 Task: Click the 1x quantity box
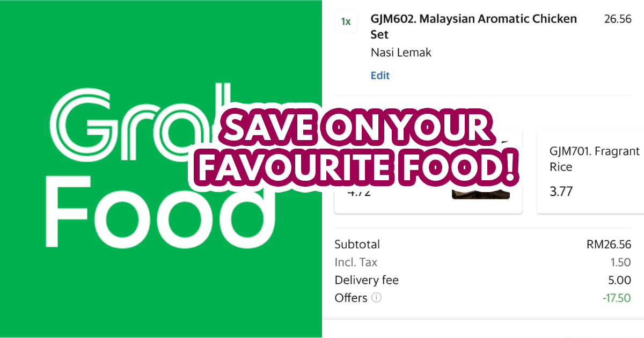pos(346,21)
